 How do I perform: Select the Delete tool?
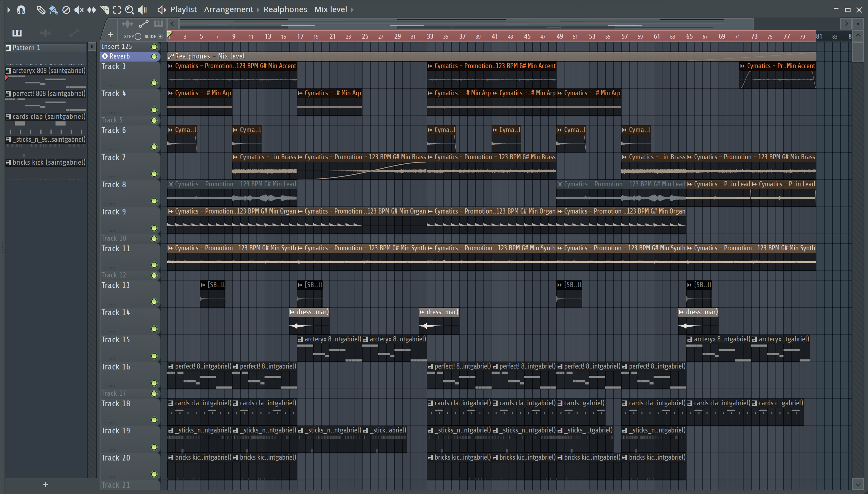[x=66, y=10]
